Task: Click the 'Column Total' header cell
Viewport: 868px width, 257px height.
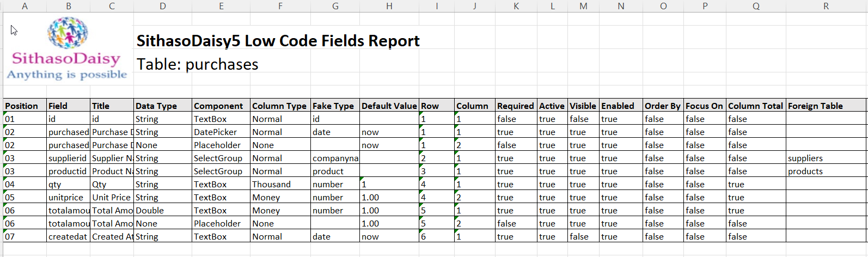Action: coord(755,106)
